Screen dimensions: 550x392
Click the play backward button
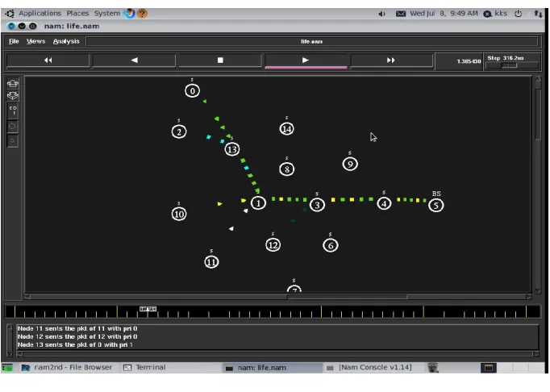click(x=134, y=60)
